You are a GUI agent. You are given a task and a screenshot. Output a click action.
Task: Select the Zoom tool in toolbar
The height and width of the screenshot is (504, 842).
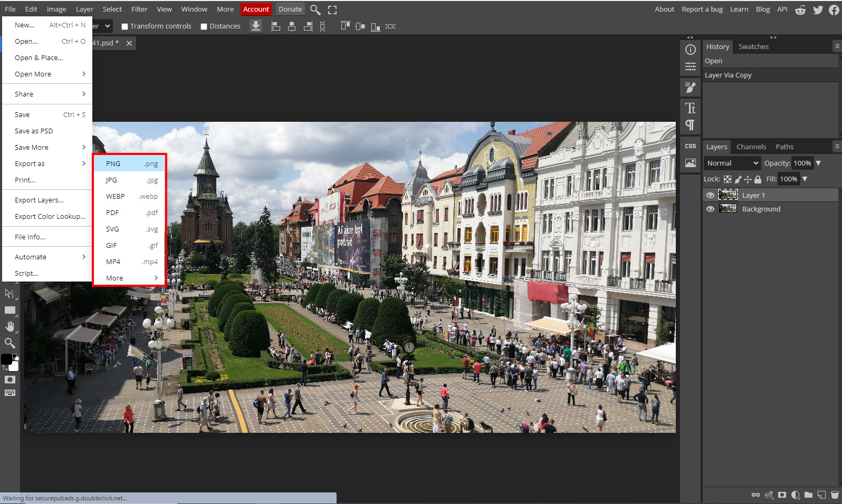[9, 343]
